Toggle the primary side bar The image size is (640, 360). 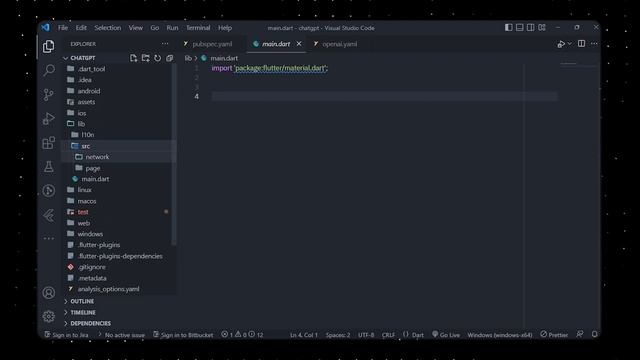coord(509,27)
